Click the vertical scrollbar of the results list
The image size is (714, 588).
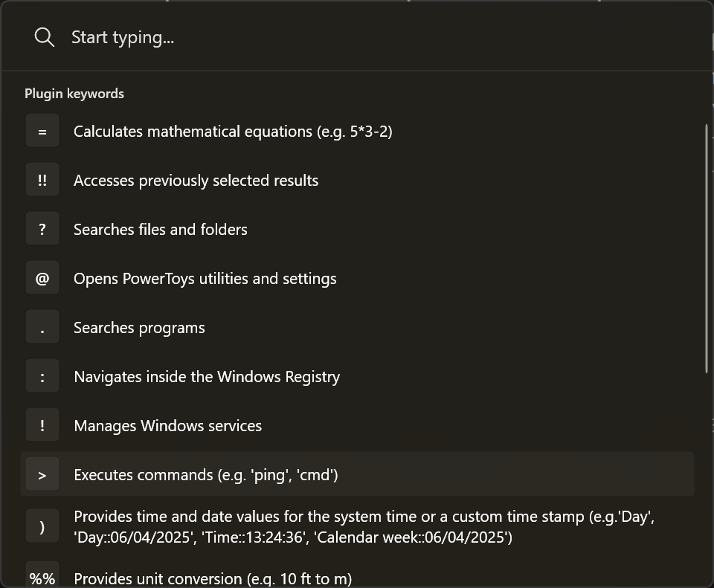[x=707, y=245]
